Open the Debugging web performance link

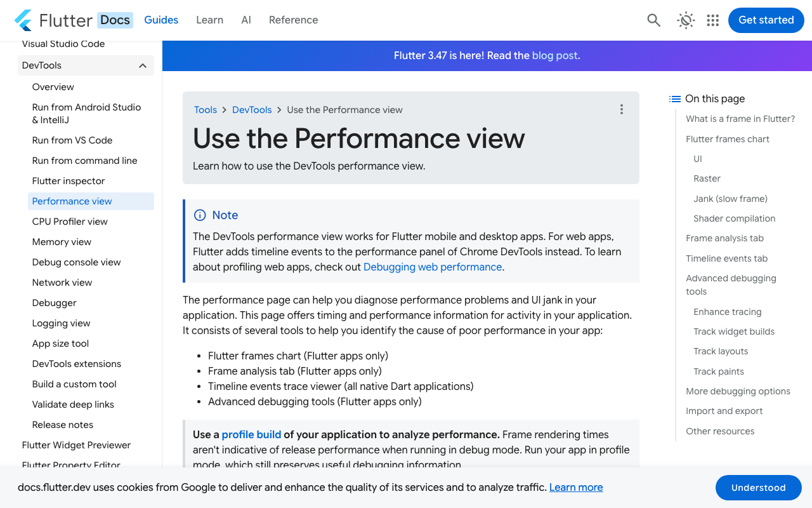coord(433,267)
